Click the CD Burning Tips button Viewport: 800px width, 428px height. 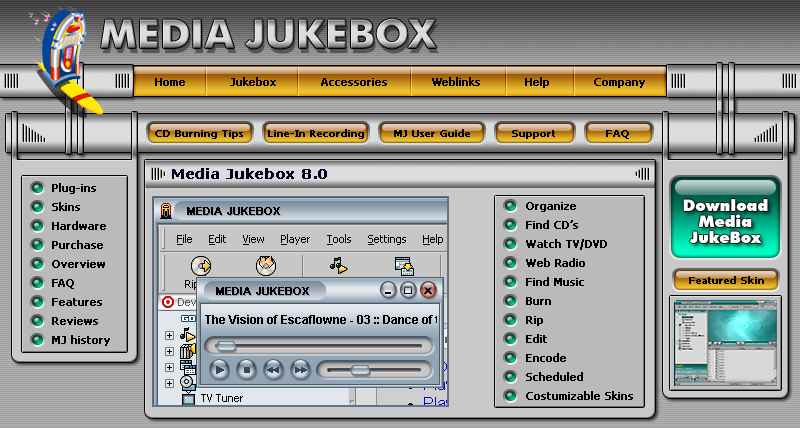pyautogui.click(x=199, y=134)
